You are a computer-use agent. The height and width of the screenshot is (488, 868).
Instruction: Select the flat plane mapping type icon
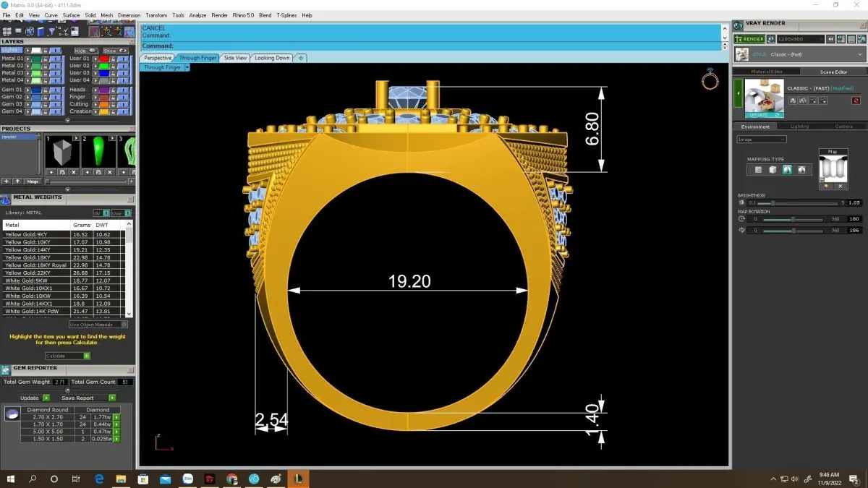[x=759, y=170]
